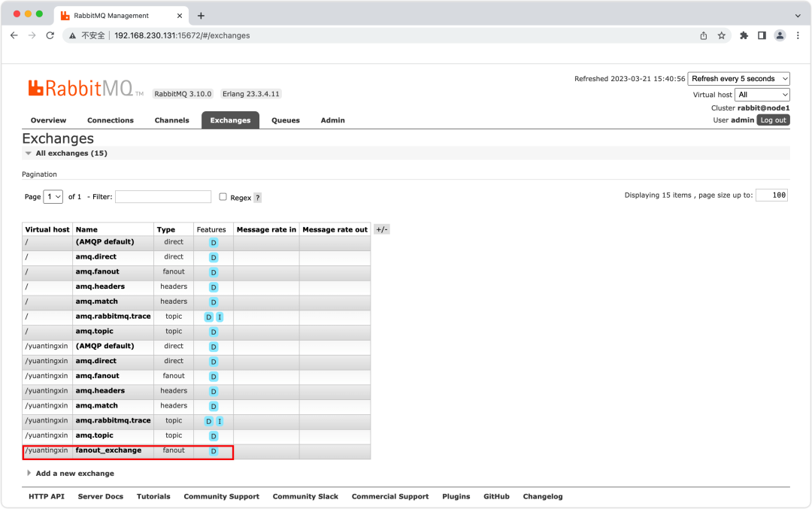812x509 pixels.
Task: Reload the page in the browser
Action: pos(50,35)
